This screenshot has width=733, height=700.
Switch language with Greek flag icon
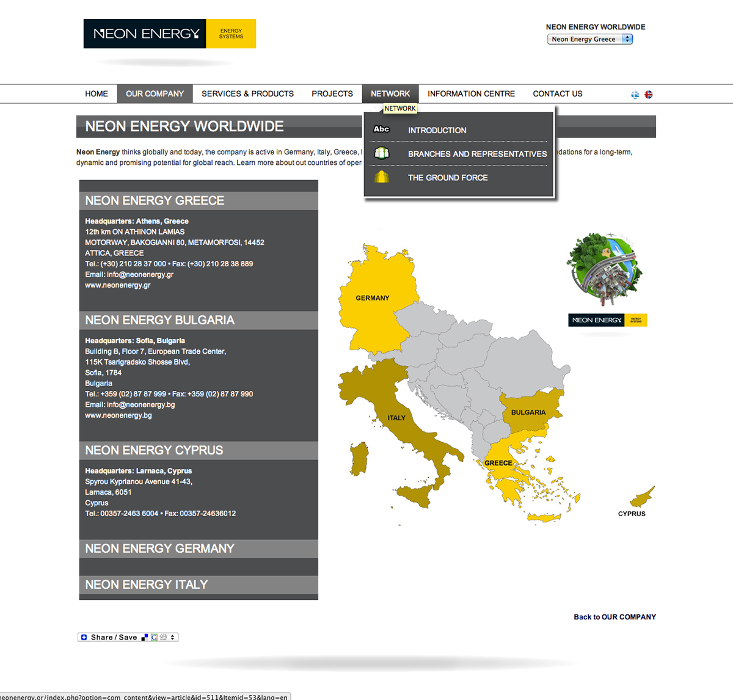[635, 95]
